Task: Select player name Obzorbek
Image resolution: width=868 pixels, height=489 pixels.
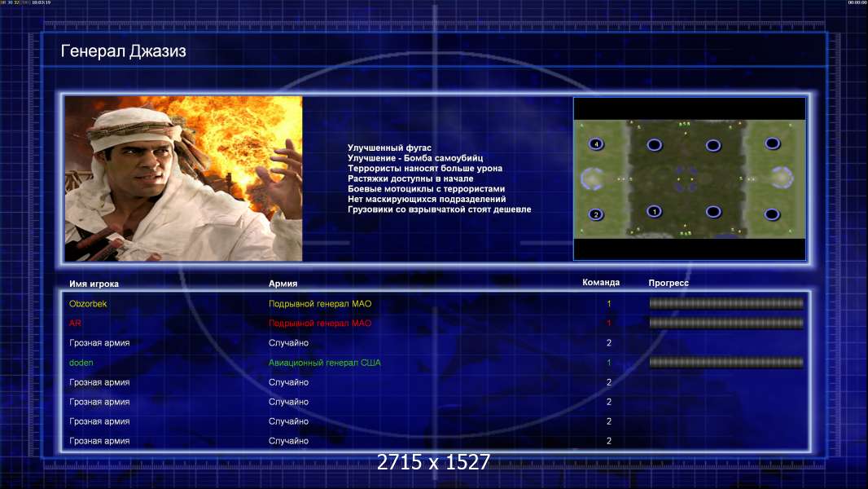Action: pos(88,303)
